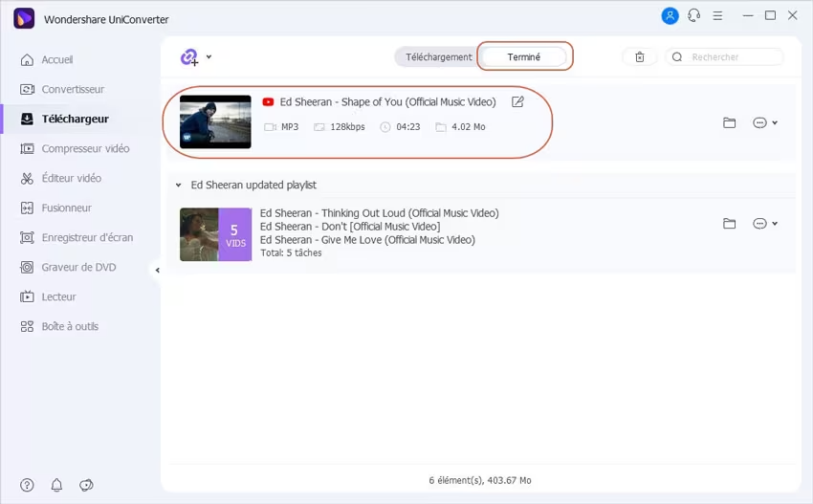Click the paste URL link icon

coord(189,57)
